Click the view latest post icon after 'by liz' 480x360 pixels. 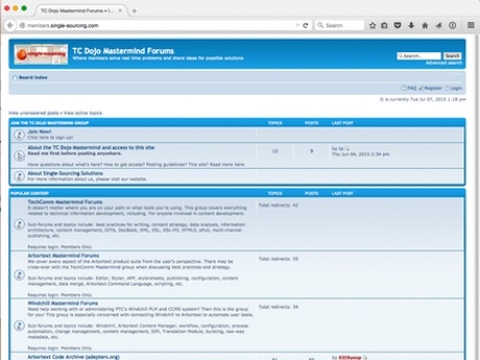pyautogui.click(x=347, y=148)
